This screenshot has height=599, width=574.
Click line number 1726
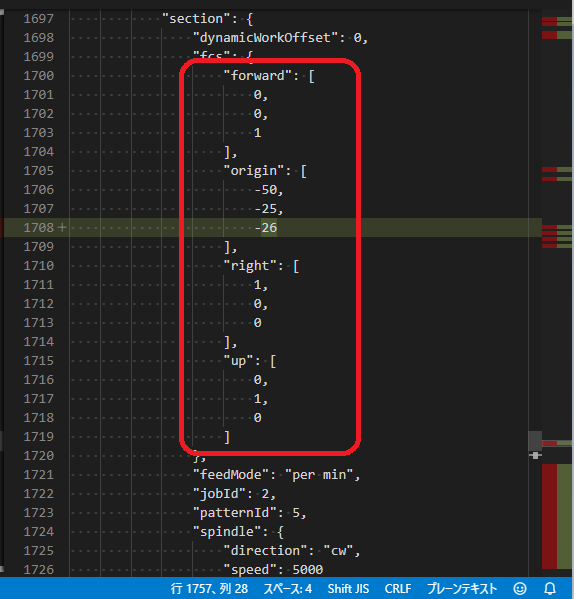[39, 570]
